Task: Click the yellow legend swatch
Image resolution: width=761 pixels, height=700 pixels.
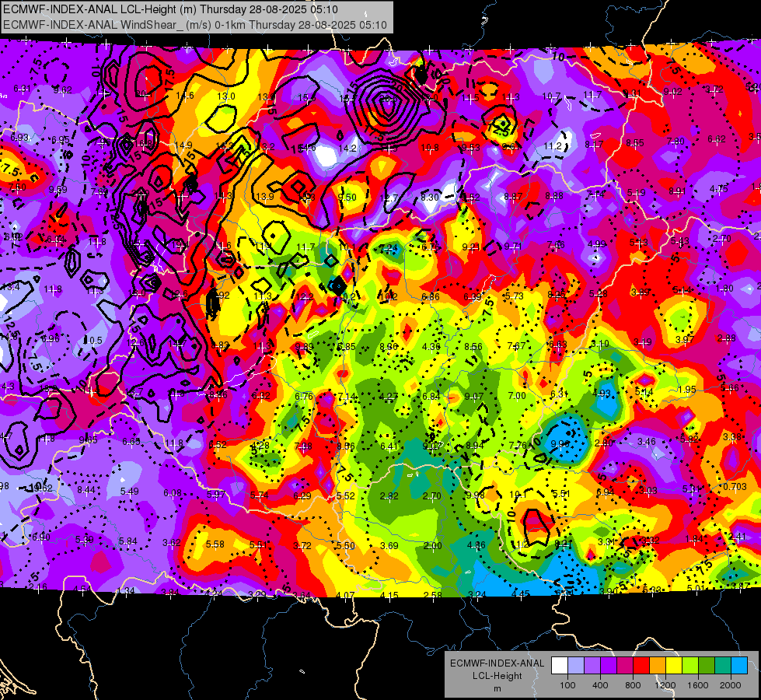Action: click(x=674, y=666)
